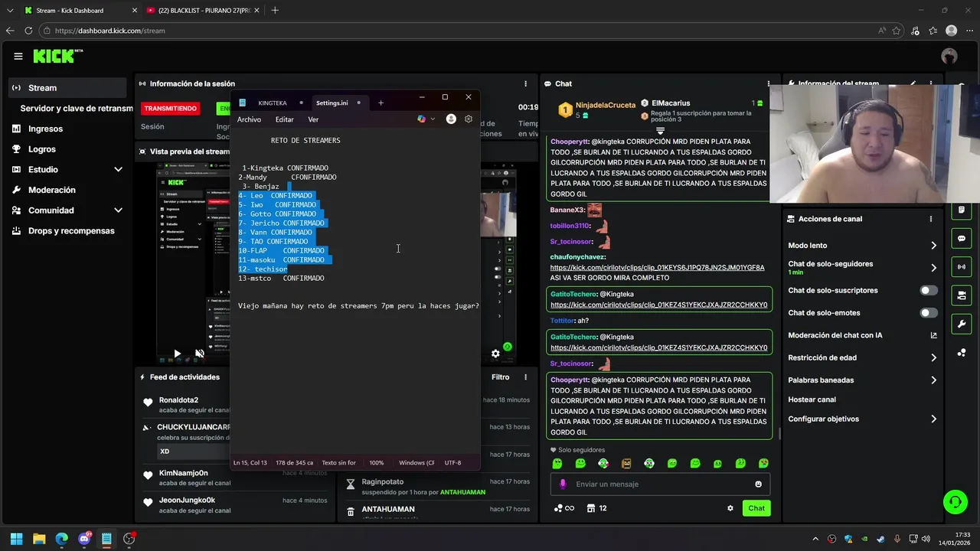Open the shop icon showing 12

pyautogui.click(x=596, y=508)
